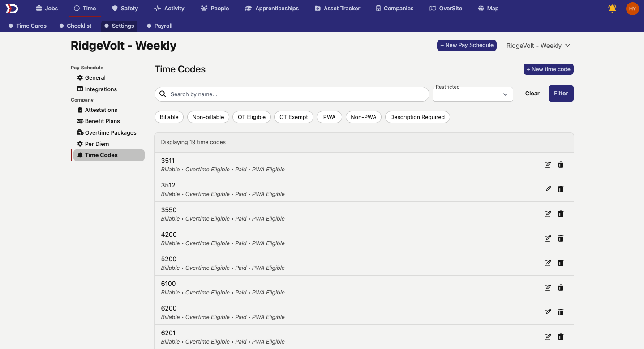Focus the Search by name field
The image size is (644, 349).
292,94
